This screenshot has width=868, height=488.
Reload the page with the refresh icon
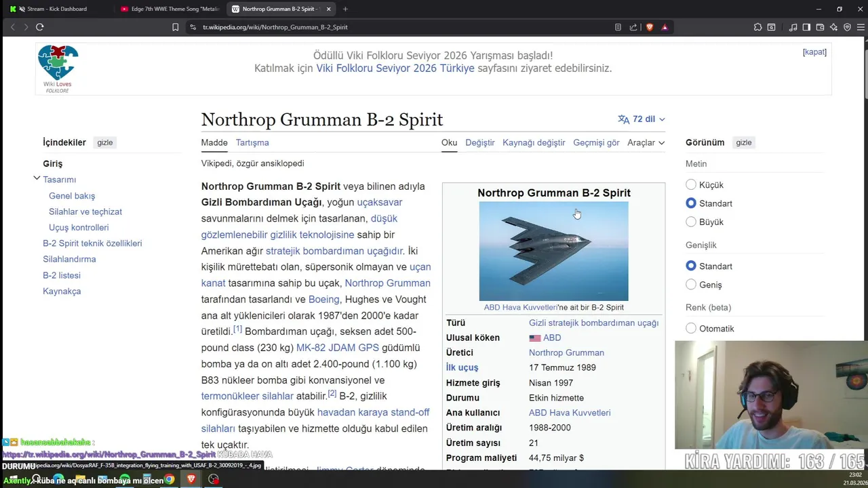point(39,27)
